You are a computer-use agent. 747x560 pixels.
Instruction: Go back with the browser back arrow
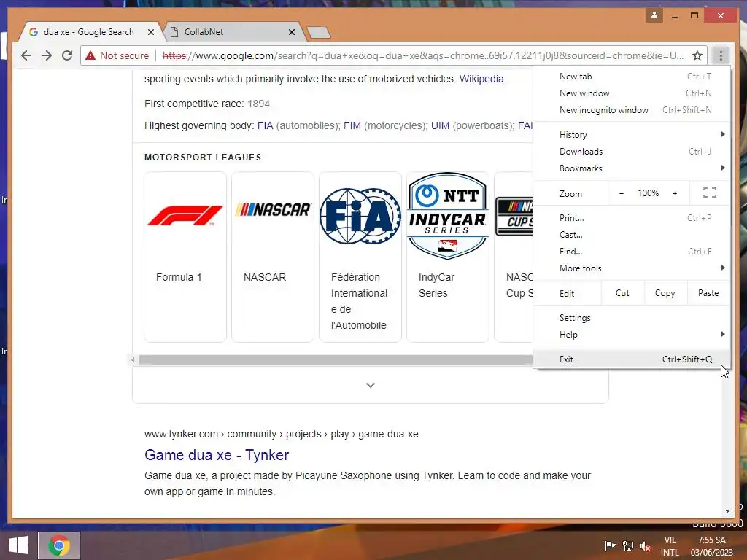pos(26,55)
